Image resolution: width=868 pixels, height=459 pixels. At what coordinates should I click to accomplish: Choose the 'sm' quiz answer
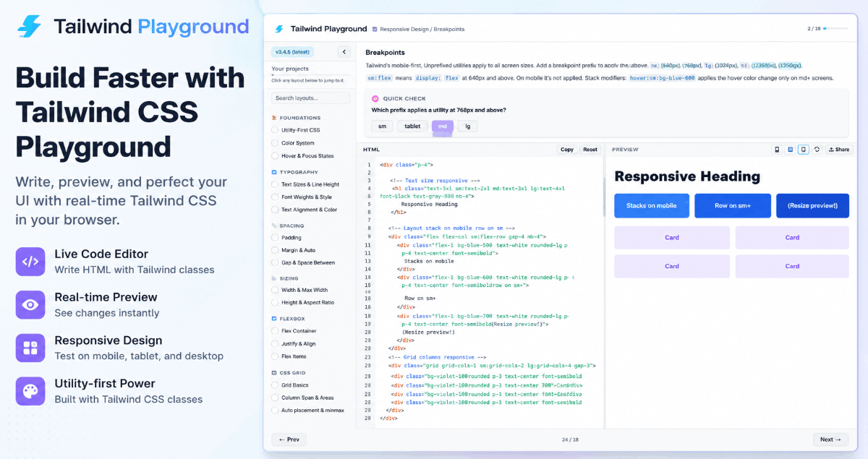382,126
